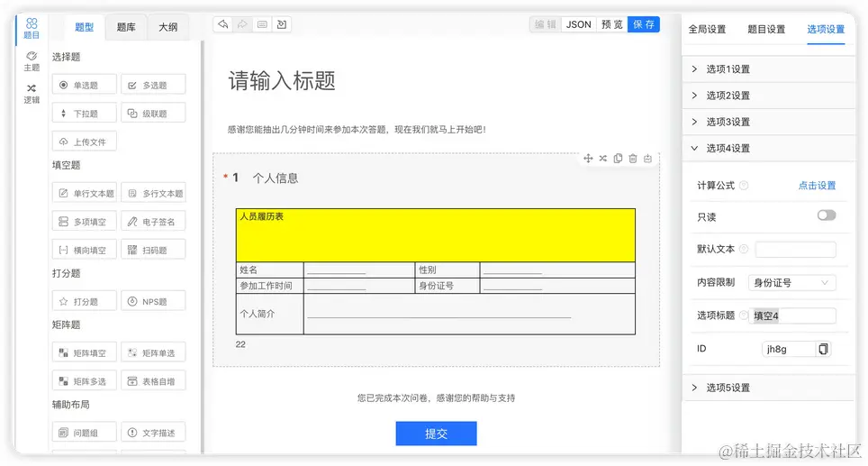868x466 pixels.
Task: Add a 级联题 cascade question
Action: point(153,113)
